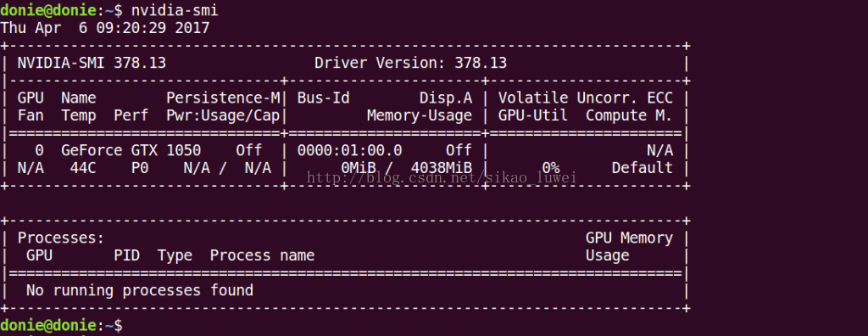This screenshot has height=336, width=868.
Task: Click the 44C temperature value
Action: click(83, 168)
